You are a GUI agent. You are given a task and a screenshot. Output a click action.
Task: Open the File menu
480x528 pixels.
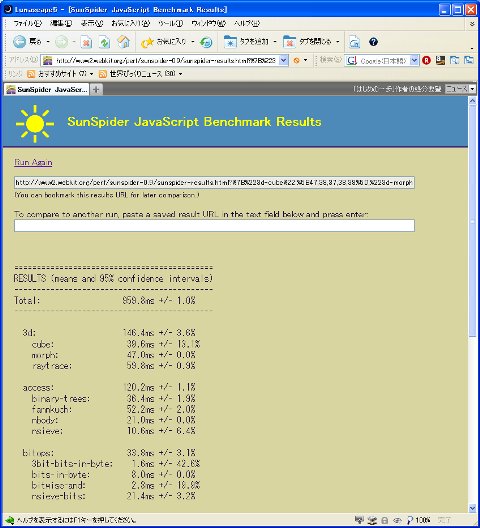point(27,23)
